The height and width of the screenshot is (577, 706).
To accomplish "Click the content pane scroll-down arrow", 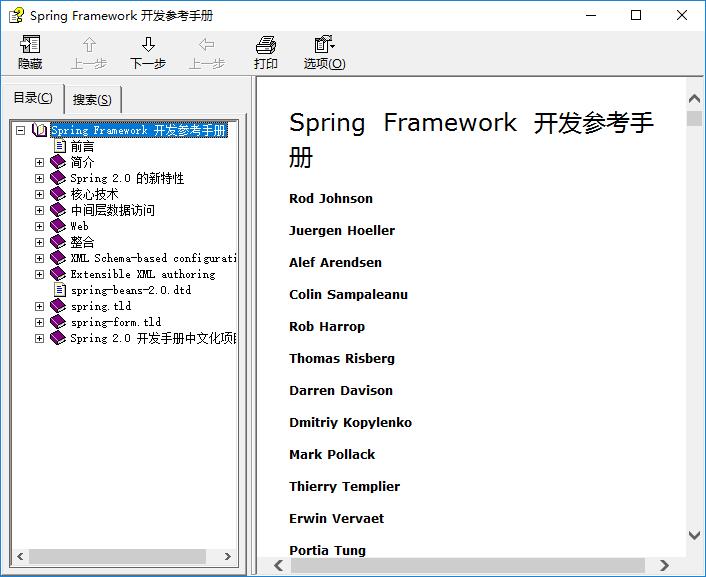I will [694, 535].
